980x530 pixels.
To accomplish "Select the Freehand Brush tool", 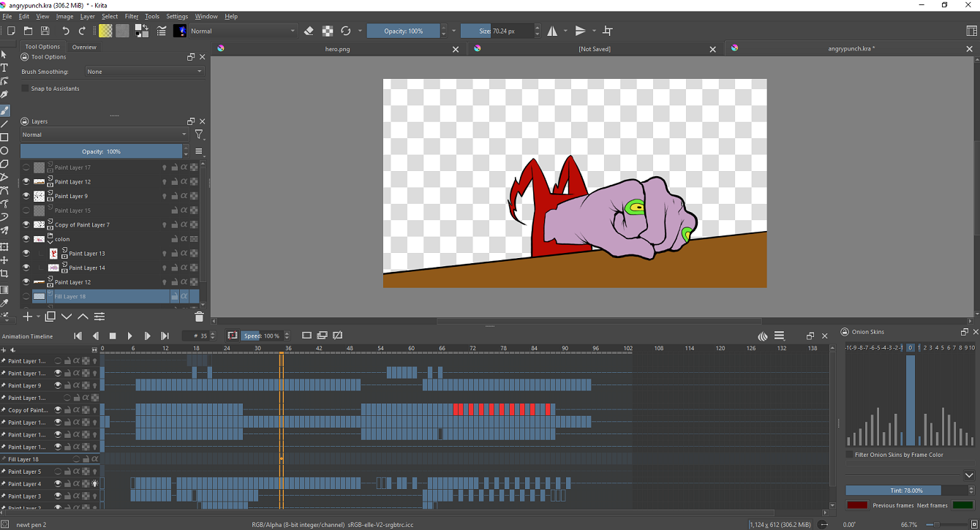I will [4, 110].
